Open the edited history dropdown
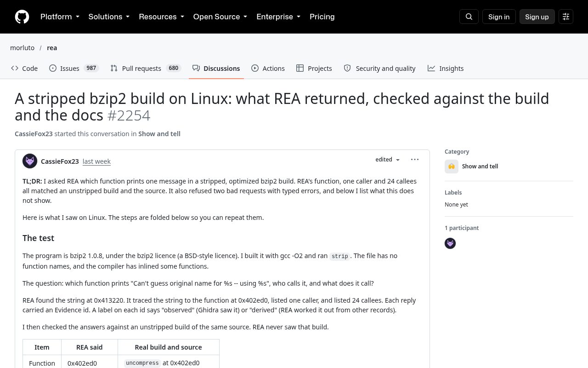Image resolution: width=588 pixels, height=368 pixels. 388,160
